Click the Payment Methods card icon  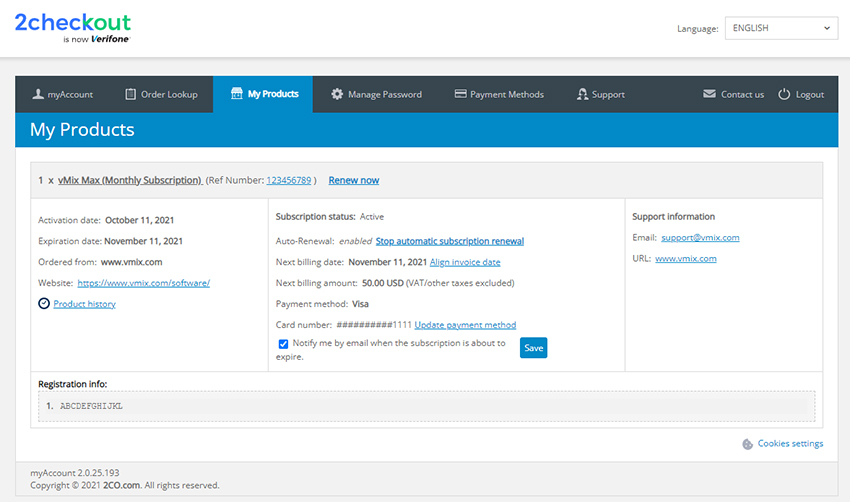pos(460,94)
